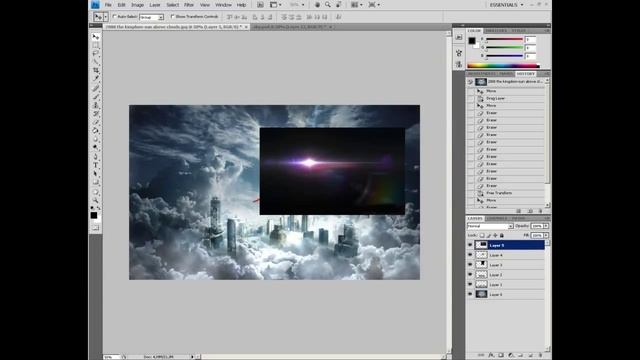Viewport: 640px width, 360px height.
Task: Switch to the second document tab
Action: click(x=293, y=27)
